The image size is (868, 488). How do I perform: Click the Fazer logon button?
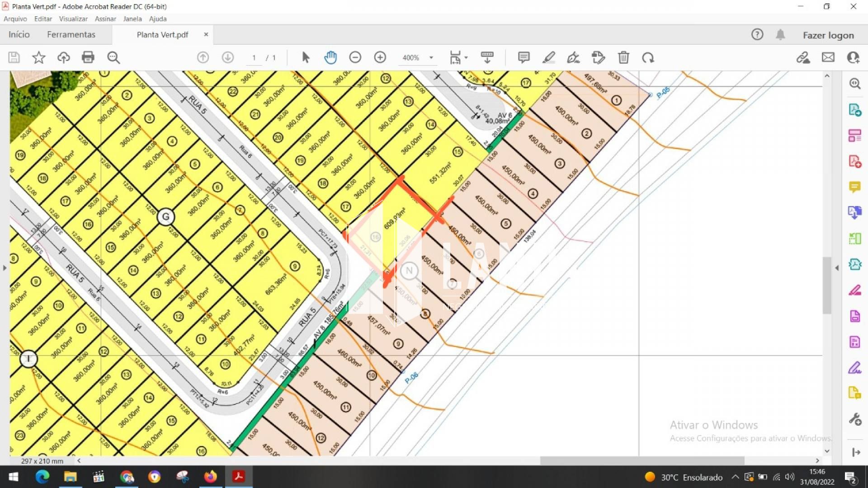(828, 35)
